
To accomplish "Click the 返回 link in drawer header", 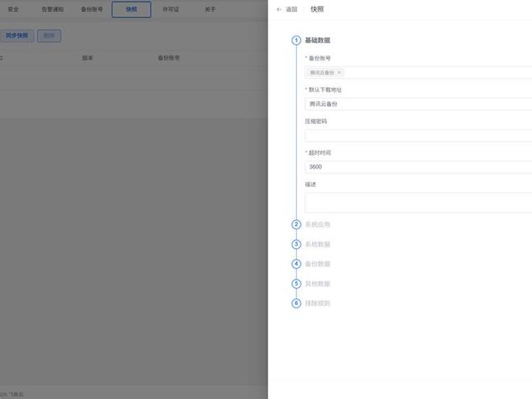I will (x=291, y=9).
